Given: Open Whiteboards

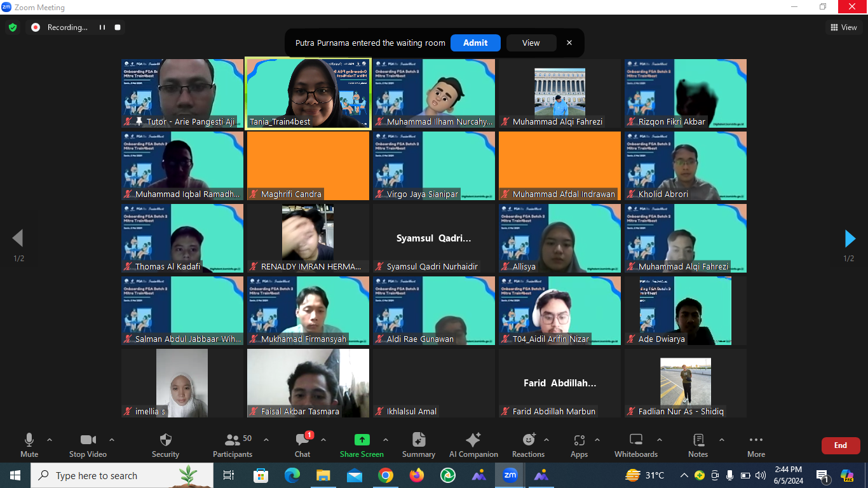Looking at the screenshot, I should point(635,440).
